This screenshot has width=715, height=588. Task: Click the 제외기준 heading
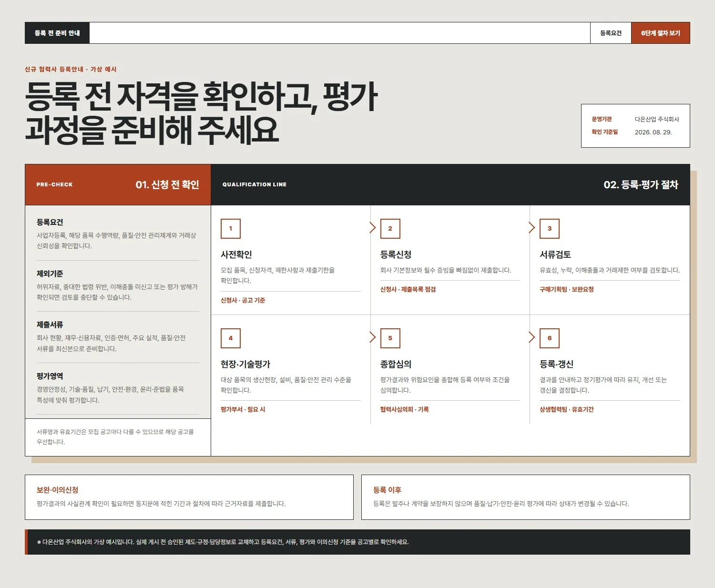click(x=50, y=274)
